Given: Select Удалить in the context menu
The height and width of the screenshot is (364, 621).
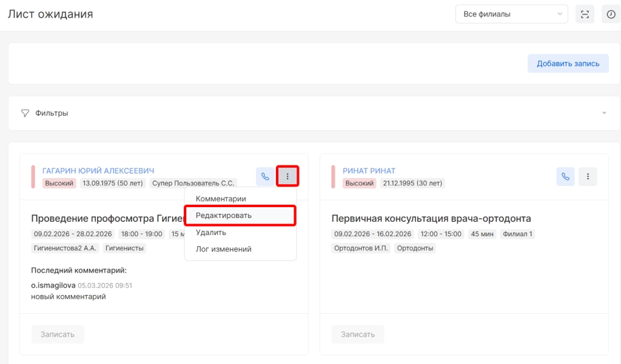Looking at the screenshot, I should [211, 232].
